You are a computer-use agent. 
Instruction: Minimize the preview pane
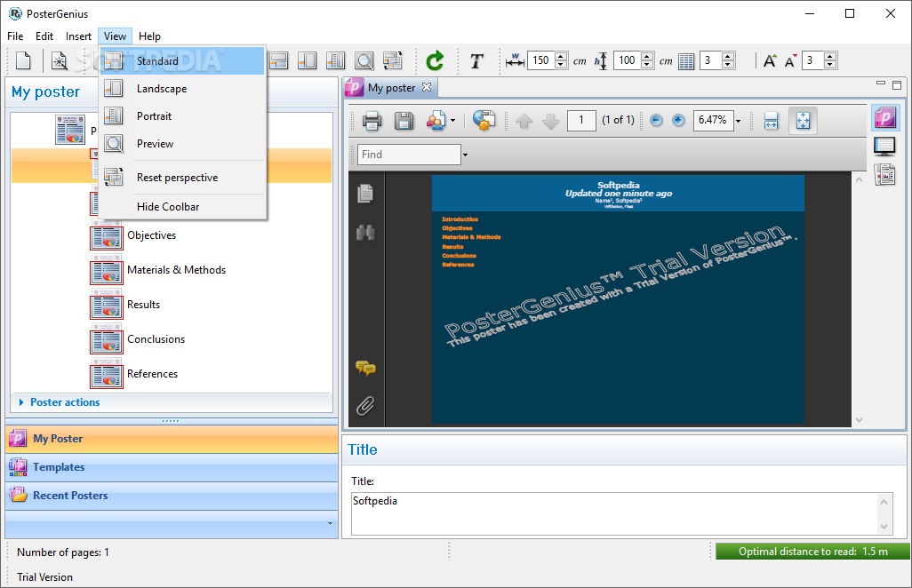[x=881, y=84]
